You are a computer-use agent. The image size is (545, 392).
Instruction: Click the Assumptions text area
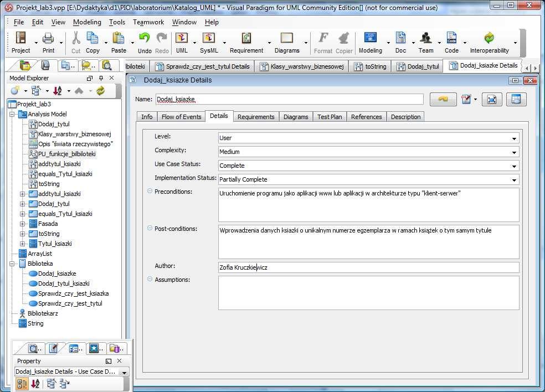(x=368, y=292)
